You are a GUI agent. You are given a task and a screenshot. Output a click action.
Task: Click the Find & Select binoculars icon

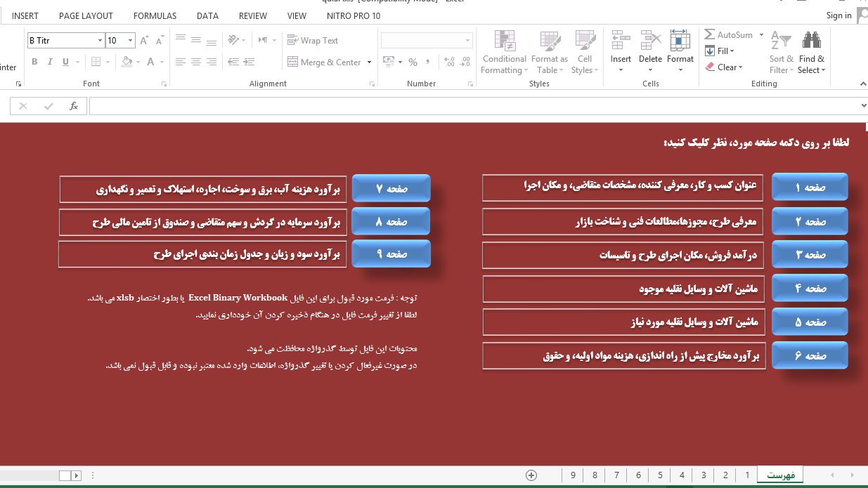point(812,42)
